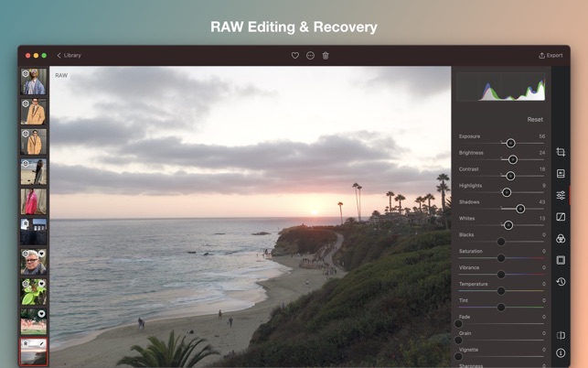
Task: Go back to Library
Action: pos(69,56)
